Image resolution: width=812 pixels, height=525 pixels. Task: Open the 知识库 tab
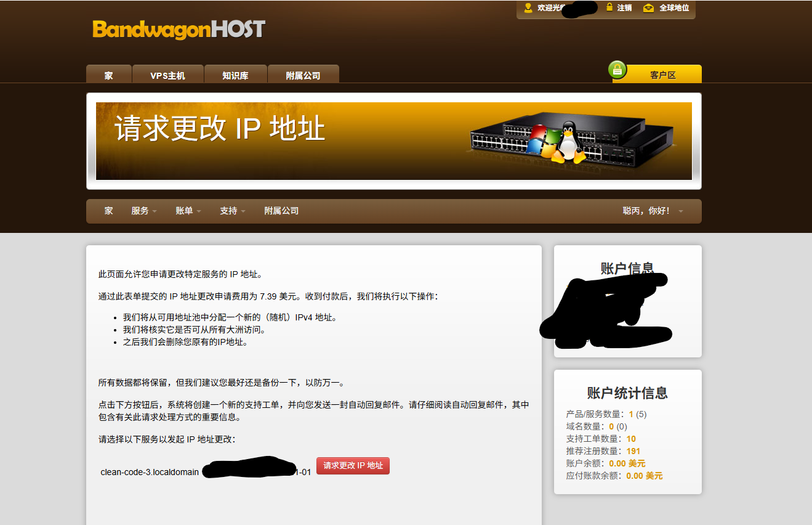235,74
